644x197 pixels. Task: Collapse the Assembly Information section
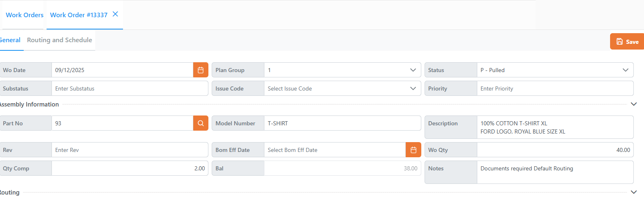(633, 104)
